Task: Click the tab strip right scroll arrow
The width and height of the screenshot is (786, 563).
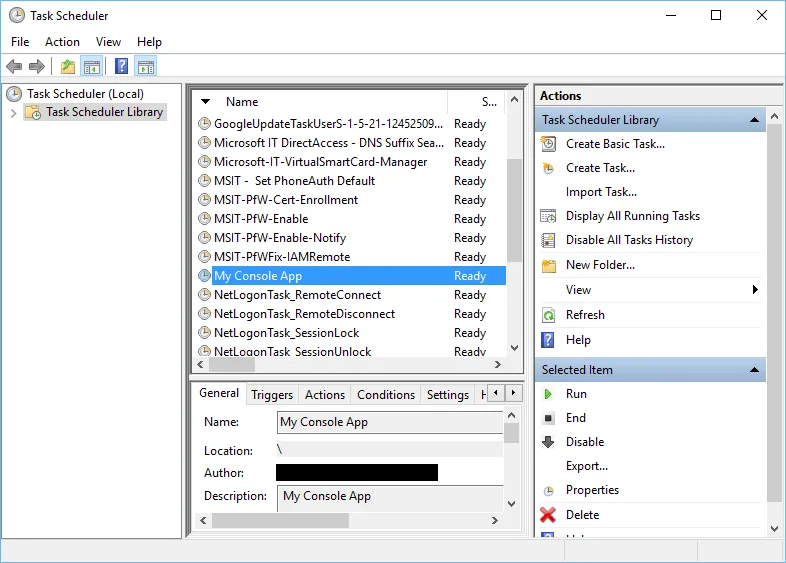Action: pos(513,393)
